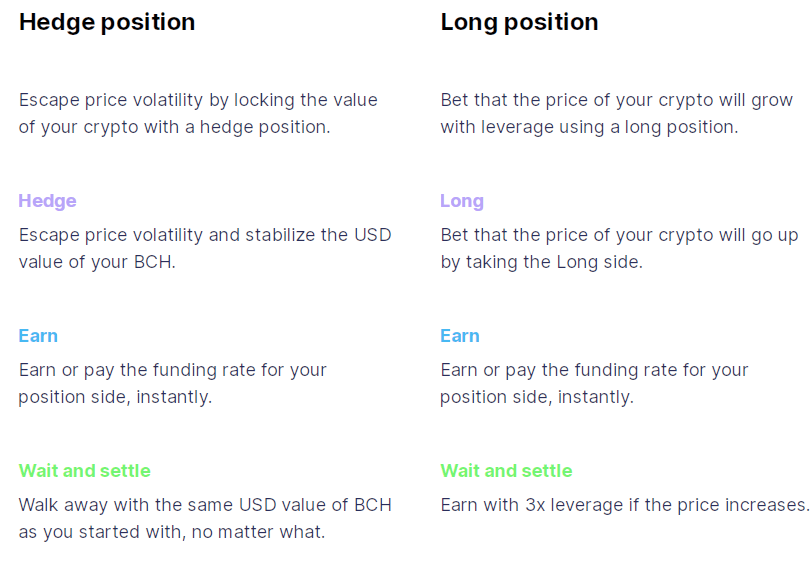
Task: Click the 'by taking the Long side' text
Action: click(542, 262)
